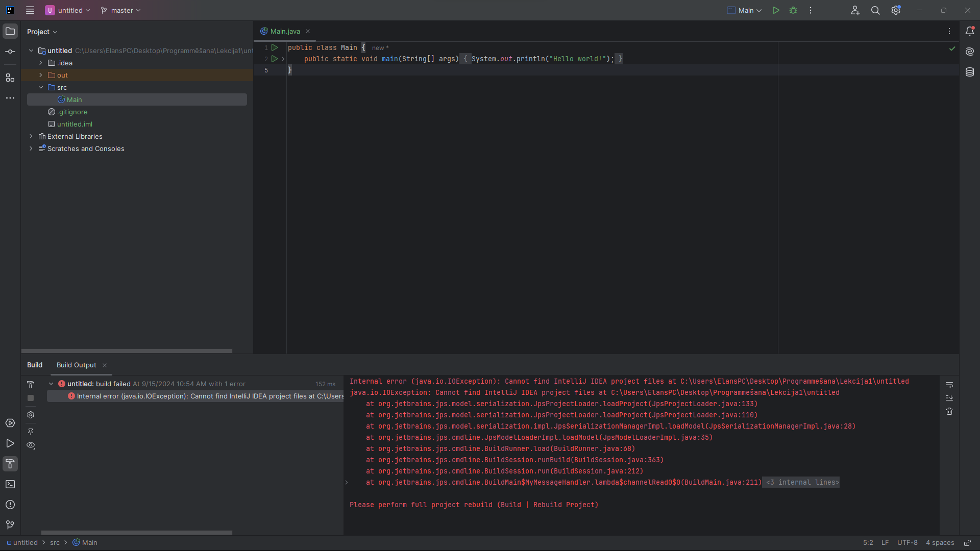Open the Terminal tool window

coord(10,484)
